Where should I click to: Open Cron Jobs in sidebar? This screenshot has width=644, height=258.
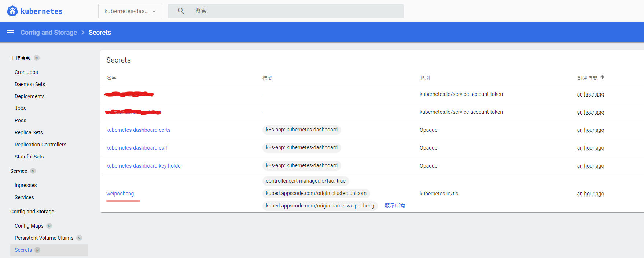[26, 72]
